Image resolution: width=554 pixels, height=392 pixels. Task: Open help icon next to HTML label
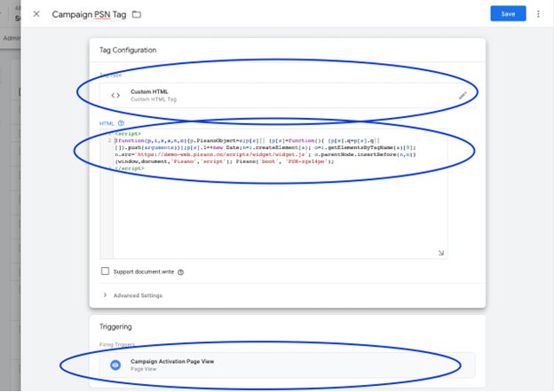(122, 123)
